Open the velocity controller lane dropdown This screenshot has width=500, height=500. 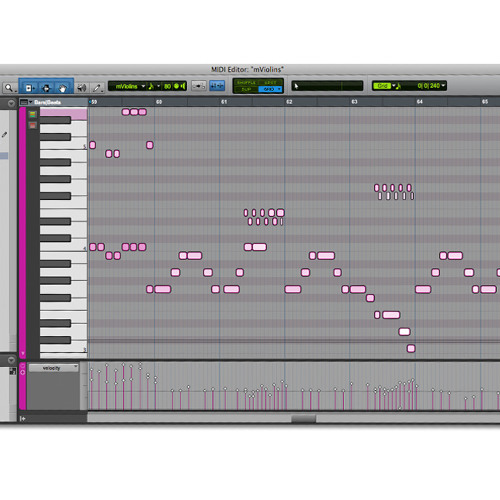click(x=53, y=368)
